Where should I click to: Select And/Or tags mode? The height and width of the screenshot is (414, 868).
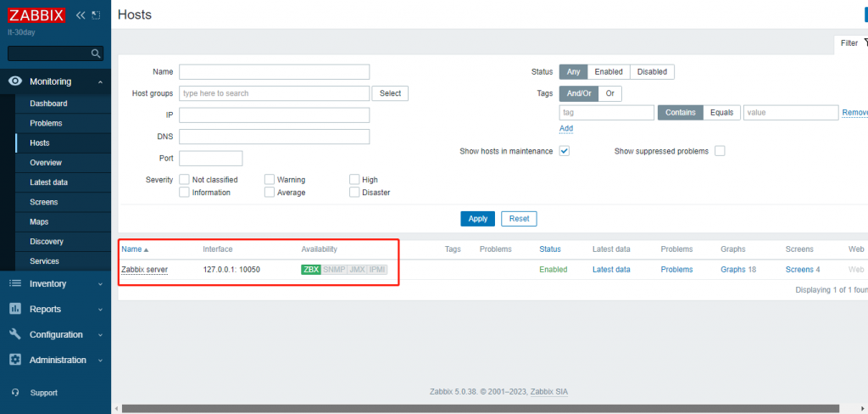click(579, 93)
